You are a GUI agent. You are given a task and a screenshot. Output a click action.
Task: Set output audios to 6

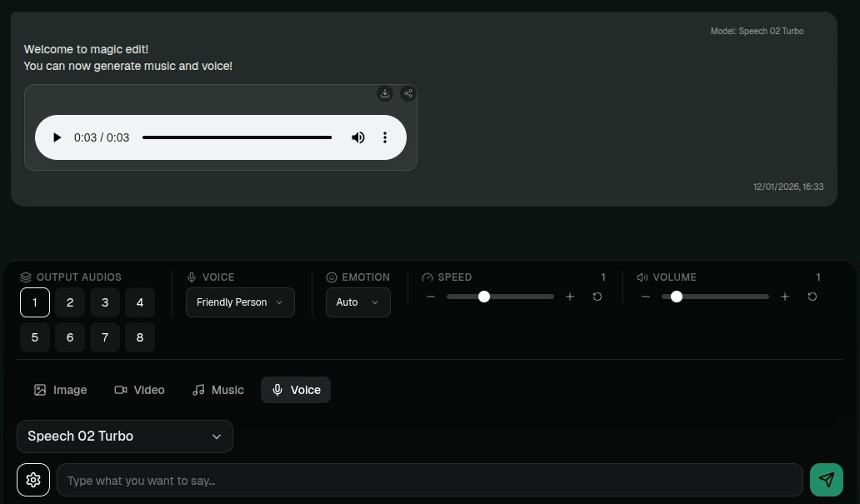tap(70, 337)
